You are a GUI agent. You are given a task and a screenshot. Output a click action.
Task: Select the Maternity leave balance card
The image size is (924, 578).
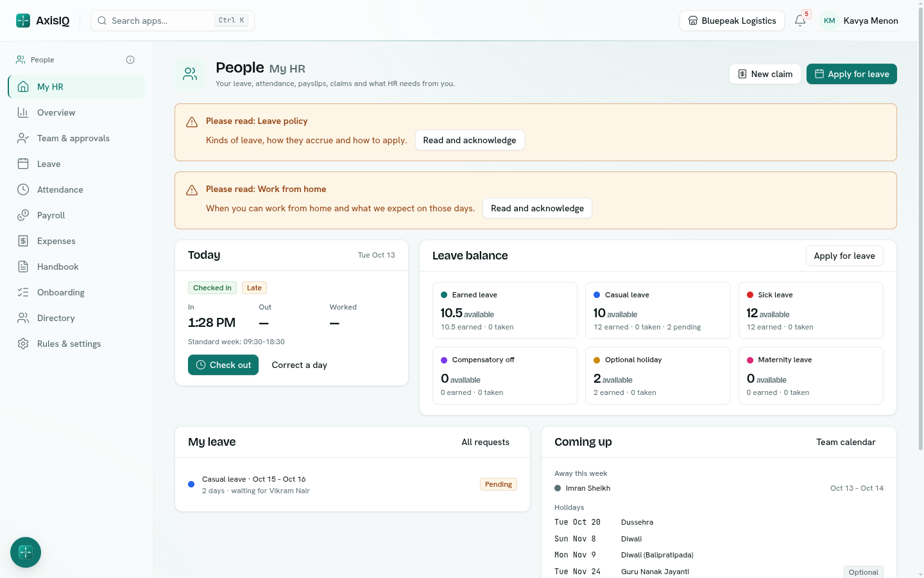(811, 376)
